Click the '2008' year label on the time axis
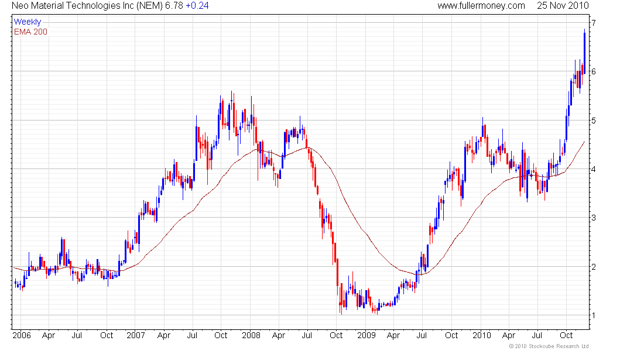The width and height of the screenshot is (644, 351). point(251,335)
